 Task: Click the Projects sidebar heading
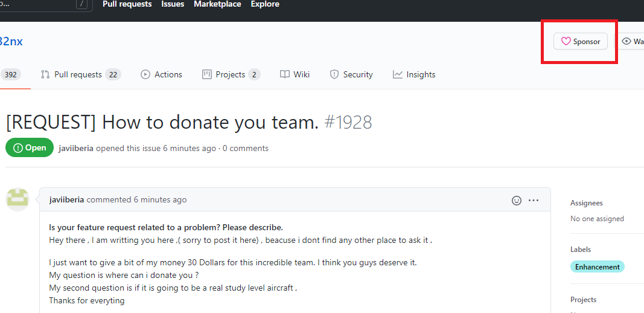click(x=583, y=300)
